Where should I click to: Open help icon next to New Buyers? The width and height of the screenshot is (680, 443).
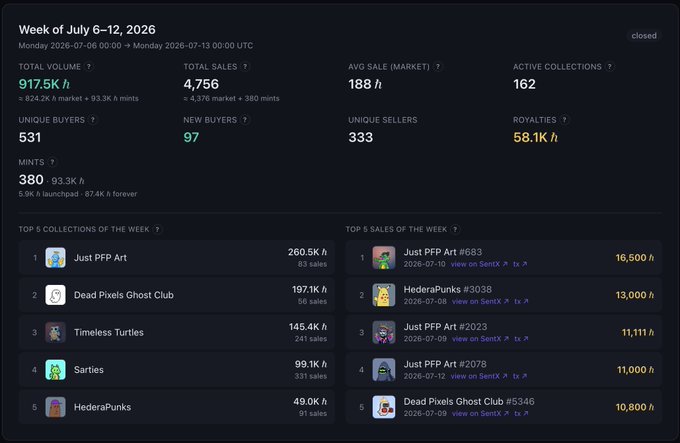[245, 120]
